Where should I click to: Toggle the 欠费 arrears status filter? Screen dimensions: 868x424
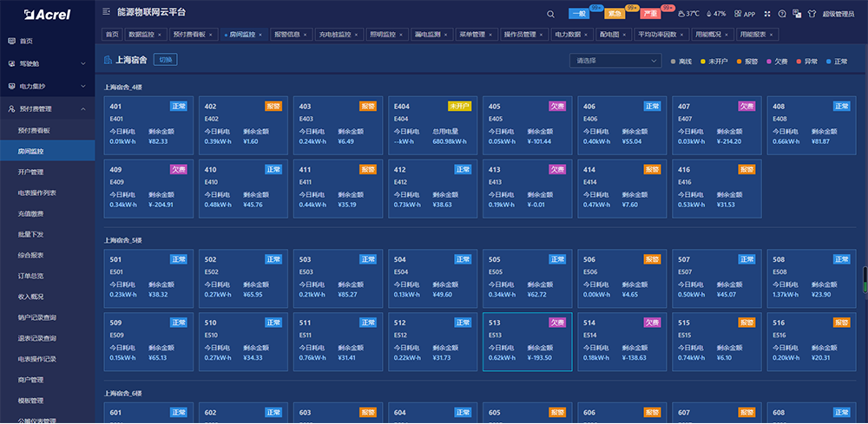pos(776,62)
